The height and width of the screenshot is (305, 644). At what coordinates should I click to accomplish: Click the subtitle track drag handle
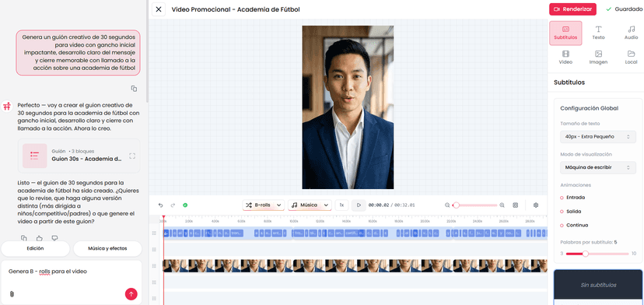(x=155, y=233)
